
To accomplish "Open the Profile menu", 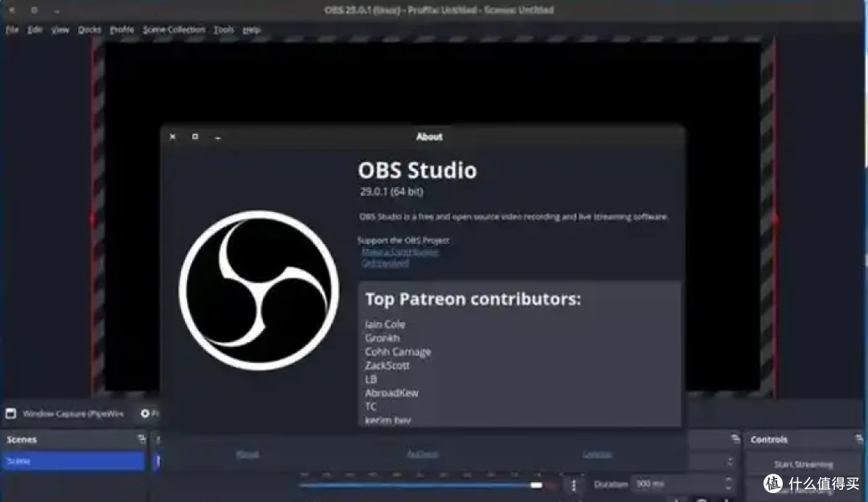I will (122, 30).
